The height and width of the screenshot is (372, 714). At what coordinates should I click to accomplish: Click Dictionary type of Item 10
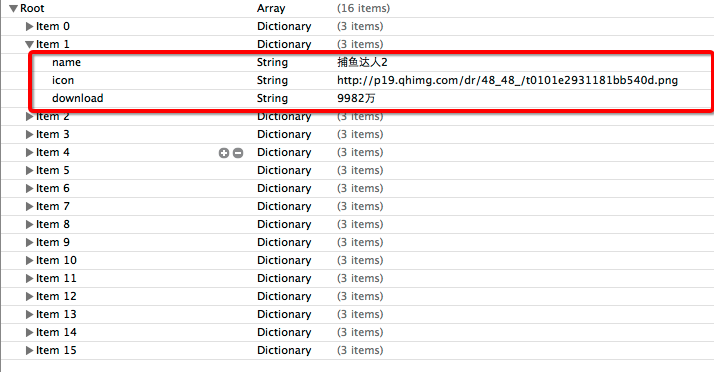click(284, 260)
